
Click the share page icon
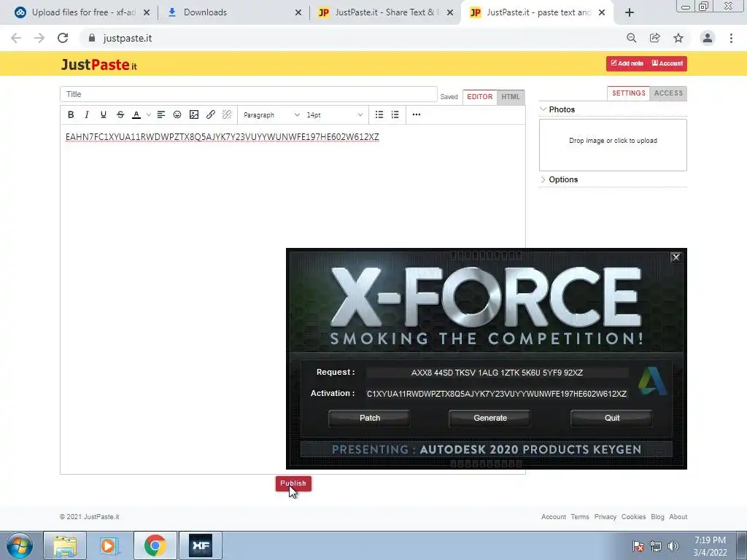(x=655, y=38)
